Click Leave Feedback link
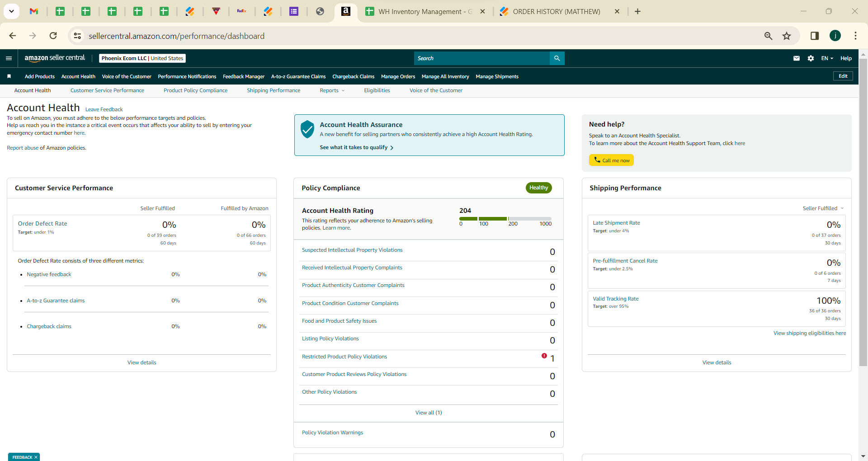This screenshot has width=868, height=461. point(104,109)
